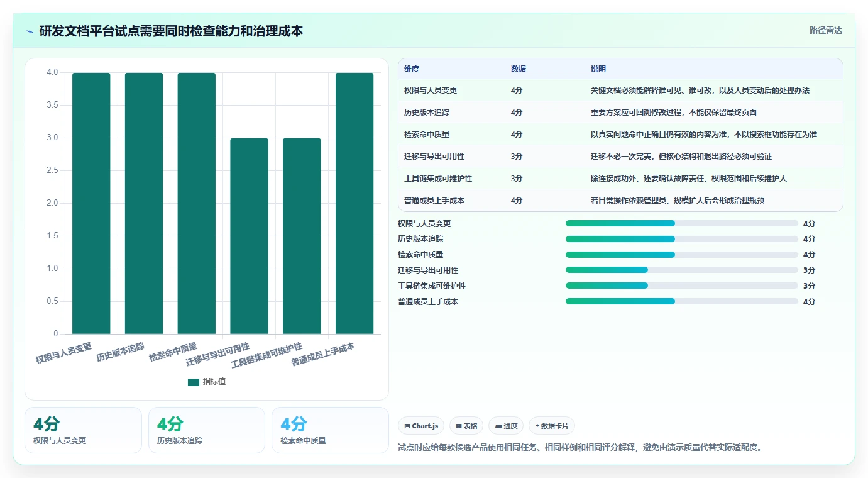The width and height of the screenshot is (868, 478).
Task: Click the page title 研发文档平台试点需要同时检查能力和治理成本
Action: tap(172, 31)
